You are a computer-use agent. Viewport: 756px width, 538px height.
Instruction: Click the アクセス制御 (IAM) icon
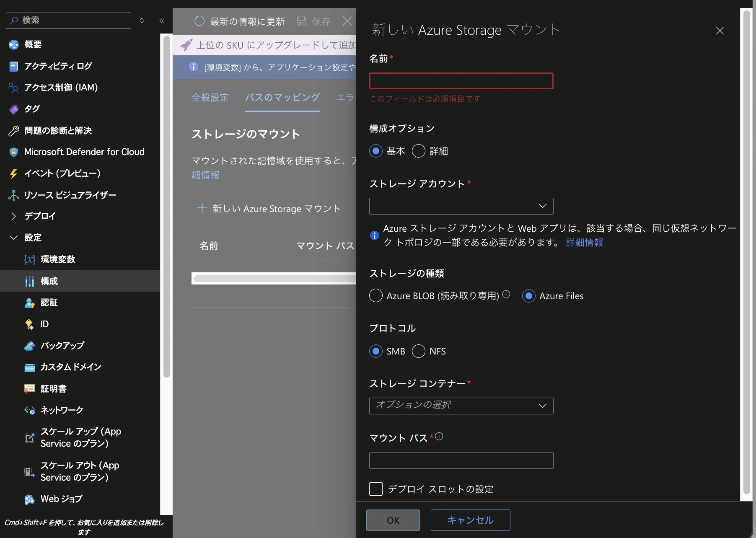click(14, 88)
